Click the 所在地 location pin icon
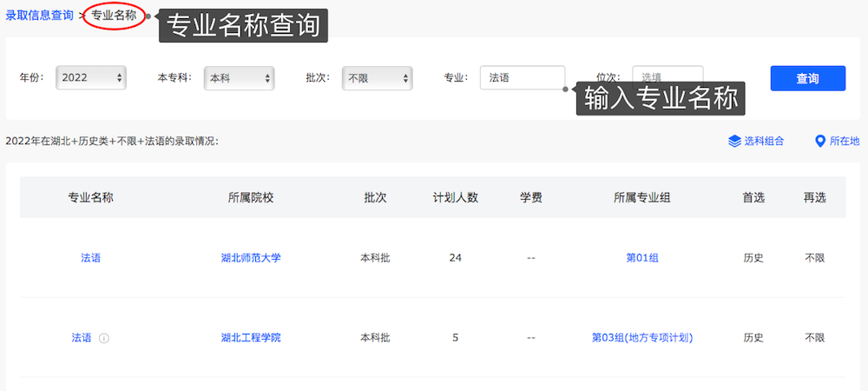This screenshot has width=868, height=391. tap(819, 141)
